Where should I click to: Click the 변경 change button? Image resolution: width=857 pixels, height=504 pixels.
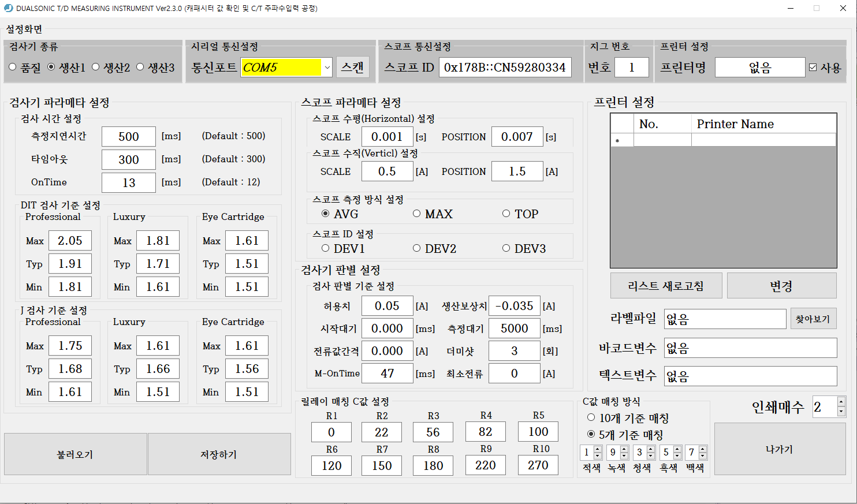(782, 285)
